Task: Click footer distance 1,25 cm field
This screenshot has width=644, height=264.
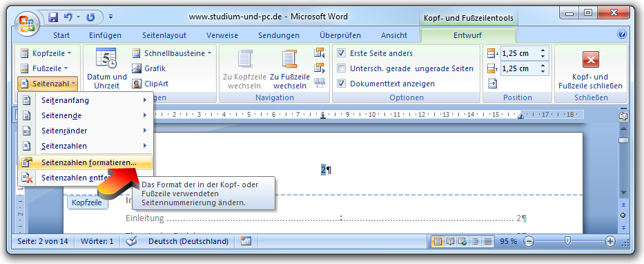Action: click(x=519, y=68)
